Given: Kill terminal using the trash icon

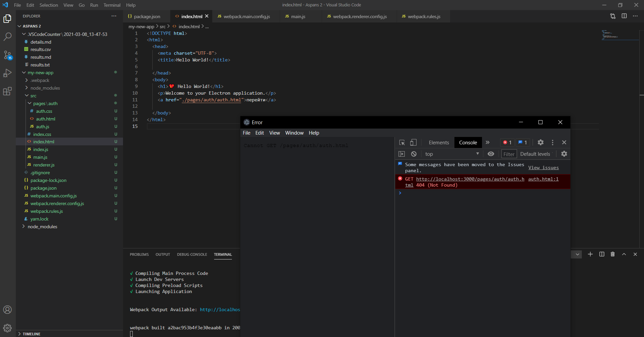Looking at the screenshot, I should tap(612, 254).
